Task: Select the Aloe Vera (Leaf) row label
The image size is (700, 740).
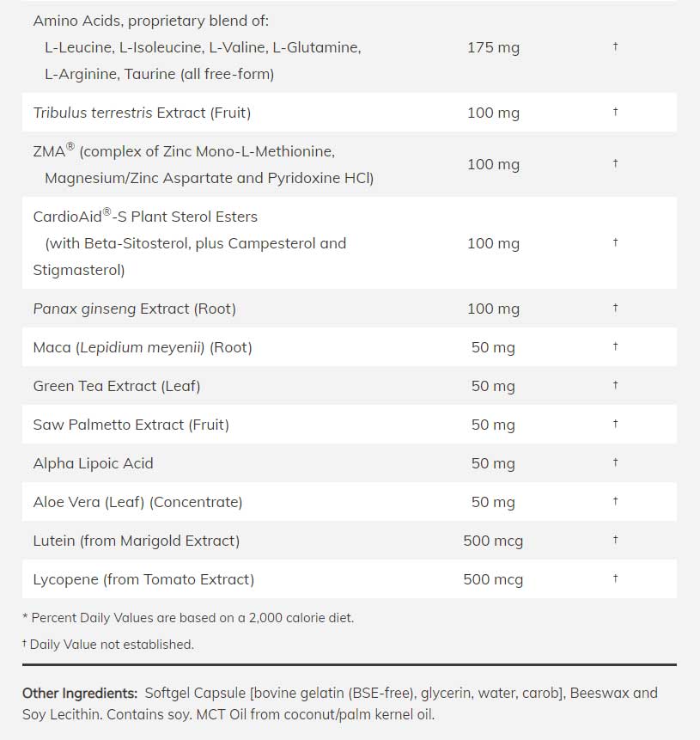Action: (x=137, y=502)
